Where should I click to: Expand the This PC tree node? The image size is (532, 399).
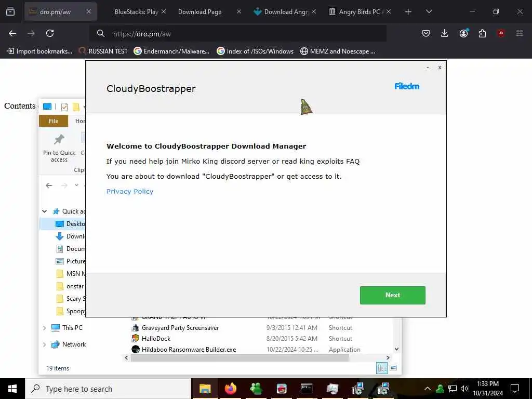(x=45, y=328)
